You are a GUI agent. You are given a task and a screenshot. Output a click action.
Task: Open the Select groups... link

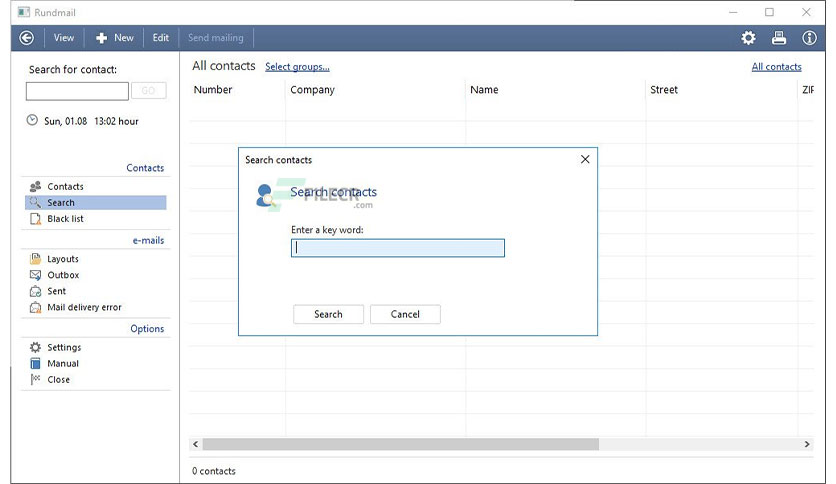tap(297, 67)
